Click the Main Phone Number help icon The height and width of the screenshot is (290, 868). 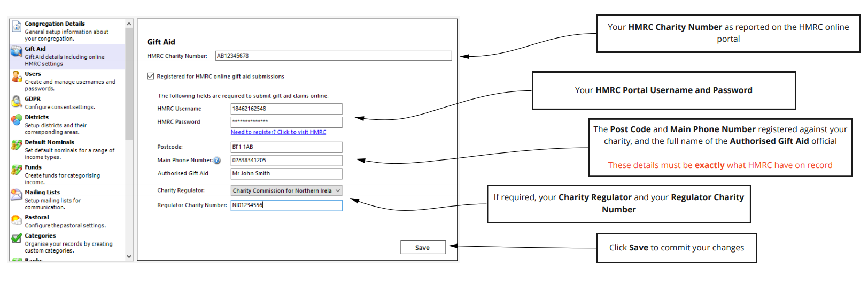click(x=217, y=161)
